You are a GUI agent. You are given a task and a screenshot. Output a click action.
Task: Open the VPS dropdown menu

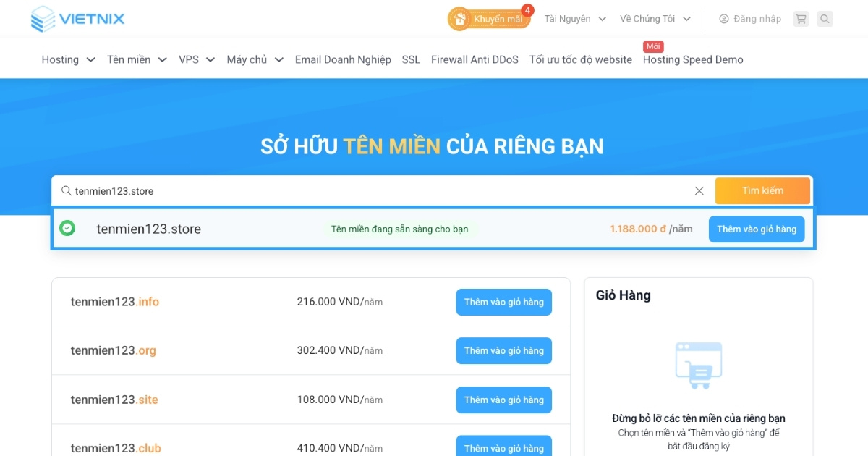(195, 59)
